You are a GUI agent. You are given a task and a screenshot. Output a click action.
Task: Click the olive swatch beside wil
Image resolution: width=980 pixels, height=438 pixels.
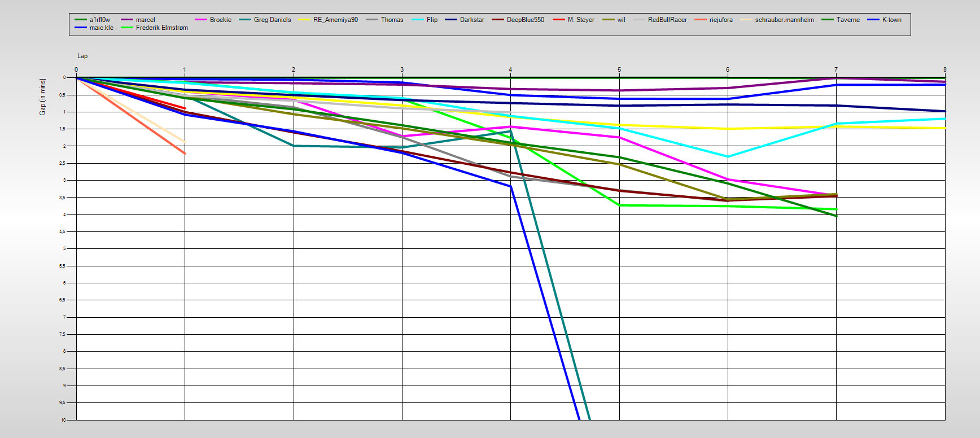[608, 20]
